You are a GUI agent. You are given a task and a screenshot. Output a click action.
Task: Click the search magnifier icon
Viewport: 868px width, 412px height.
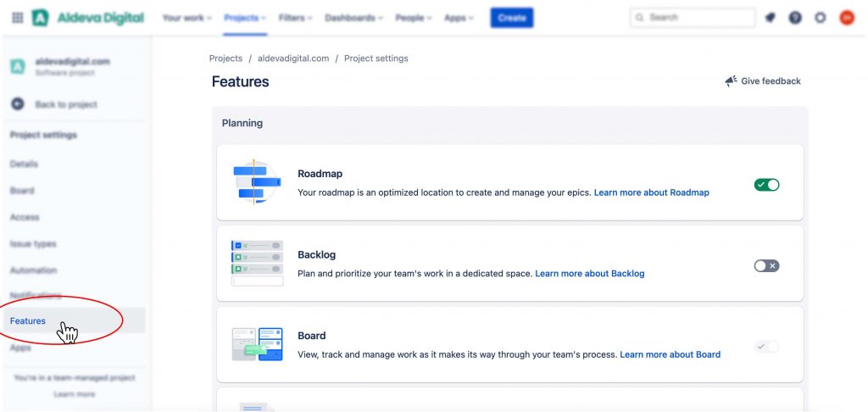pyautogui.click(x=640, y=18)
